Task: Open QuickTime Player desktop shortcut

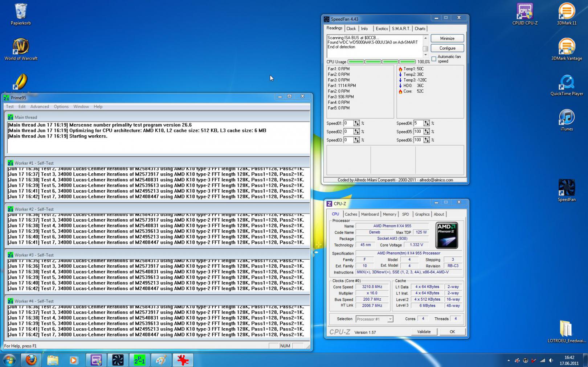Action: point(567,85)
